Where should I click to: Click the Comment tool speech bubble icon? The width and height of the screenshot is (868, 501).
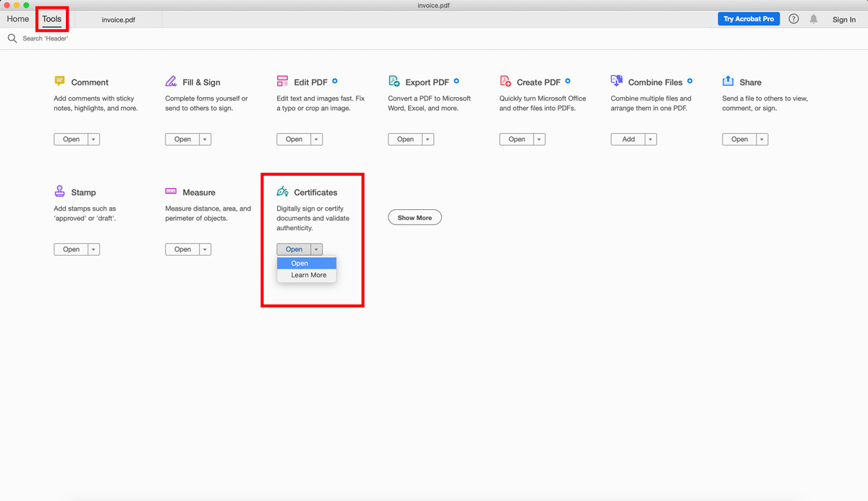pos(59,81)
